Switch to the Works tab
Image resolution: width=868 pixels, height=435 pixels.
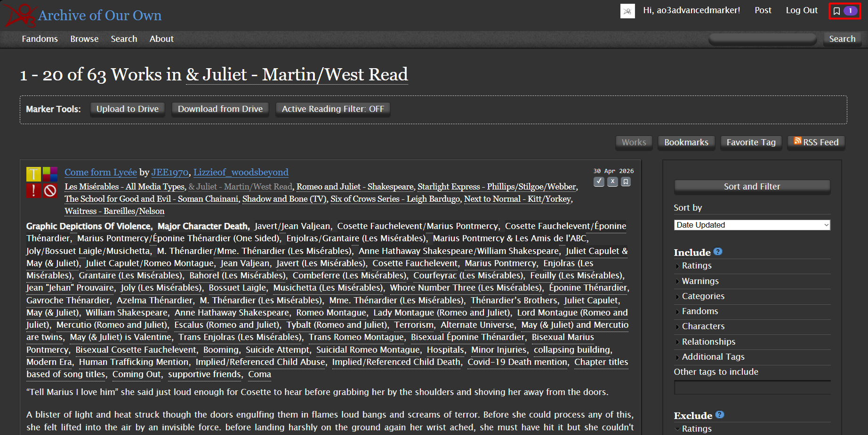coord(634,142)
